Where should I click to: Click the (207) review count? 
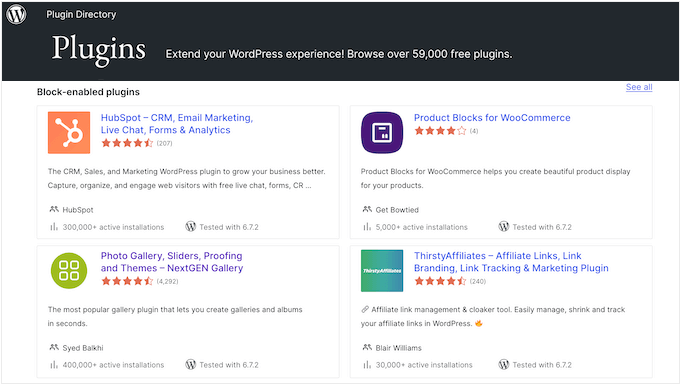[x=164, y=143]
